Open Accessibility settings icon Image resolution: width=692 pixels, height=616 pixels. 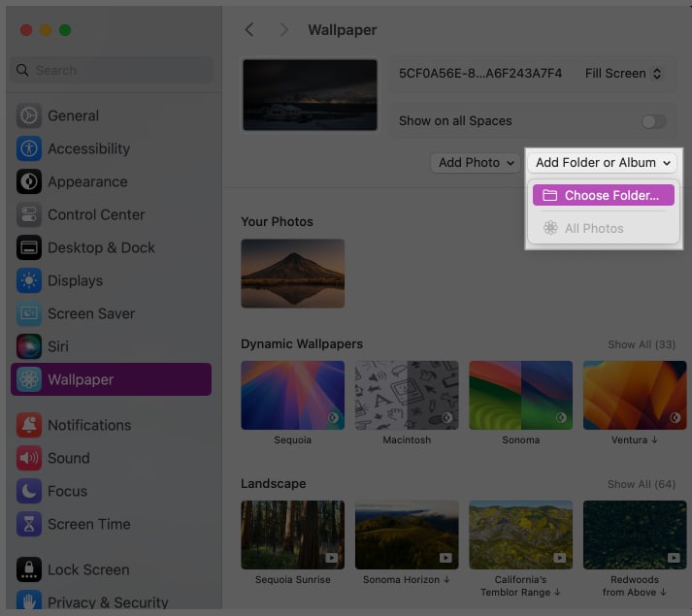(29, 148)
